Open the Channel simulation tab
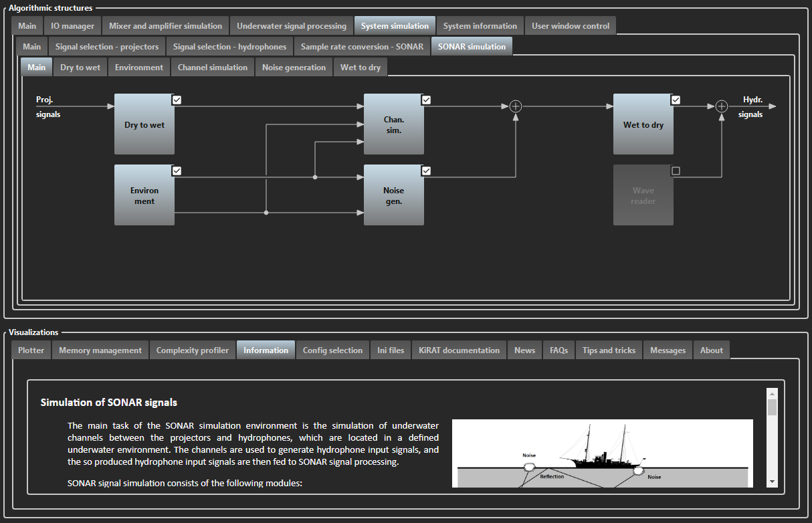 click(x=213, y=68)
